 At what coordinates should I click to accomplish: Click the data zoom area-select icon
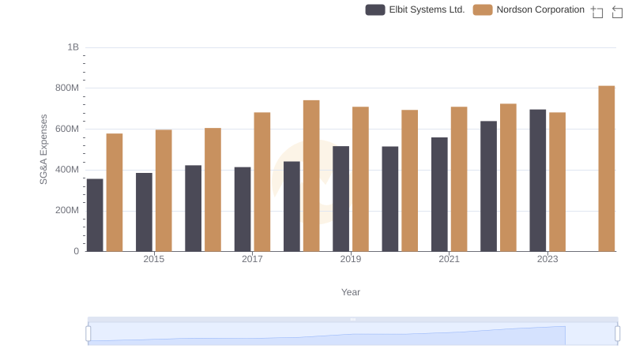click(x=597, y=12)
